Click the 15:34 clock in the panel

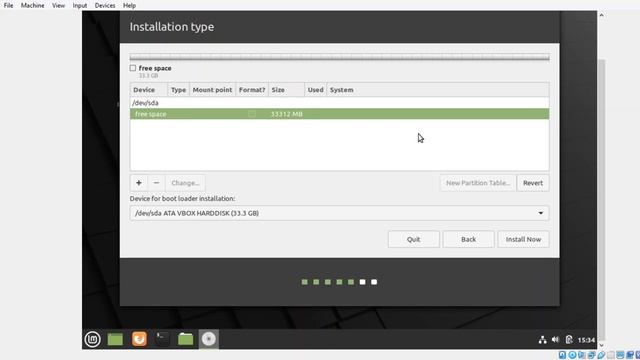coord(586,340)
